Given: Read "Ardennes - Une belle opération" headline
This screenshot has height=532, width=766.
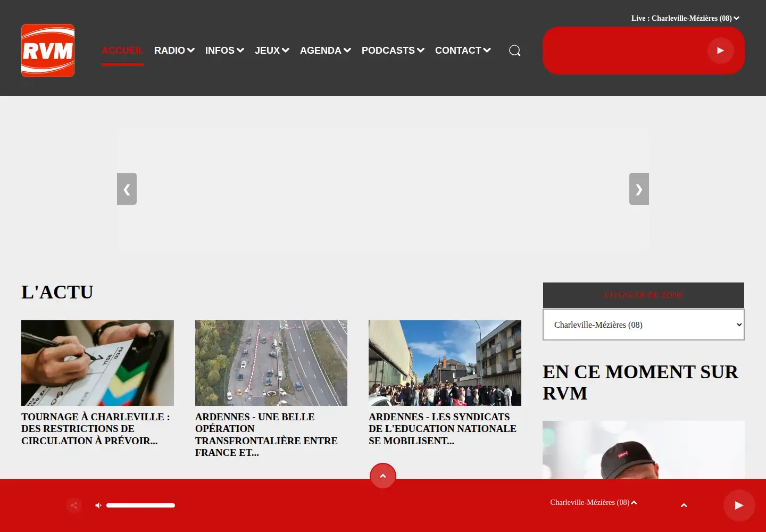Looking at the screenshot, I should click(x=267, y=435).
